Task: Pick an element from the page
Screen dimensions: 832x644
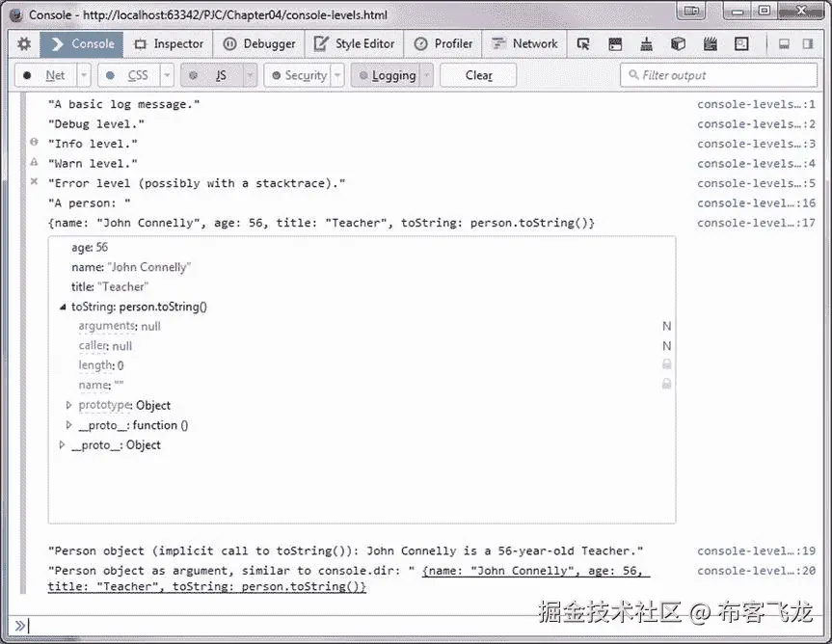Action: coord(583,44)
